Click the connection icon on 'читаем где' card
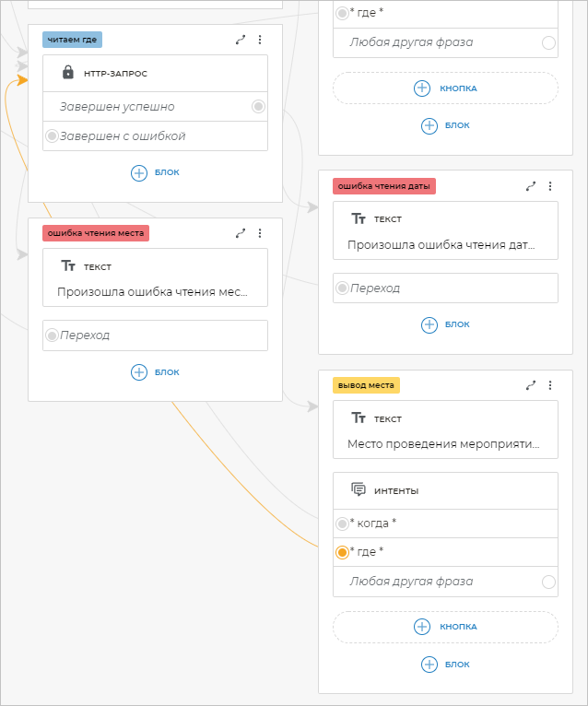 (241, 40)
